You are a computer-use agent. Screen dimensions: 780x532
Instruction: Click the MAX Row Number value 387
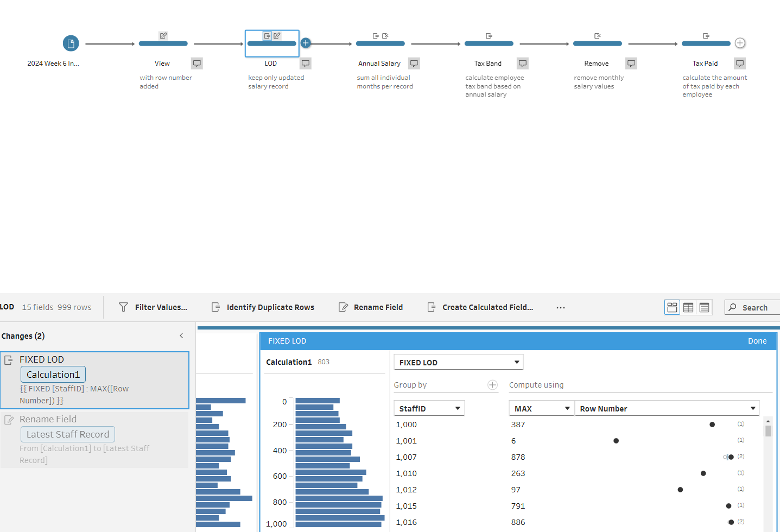518,425
